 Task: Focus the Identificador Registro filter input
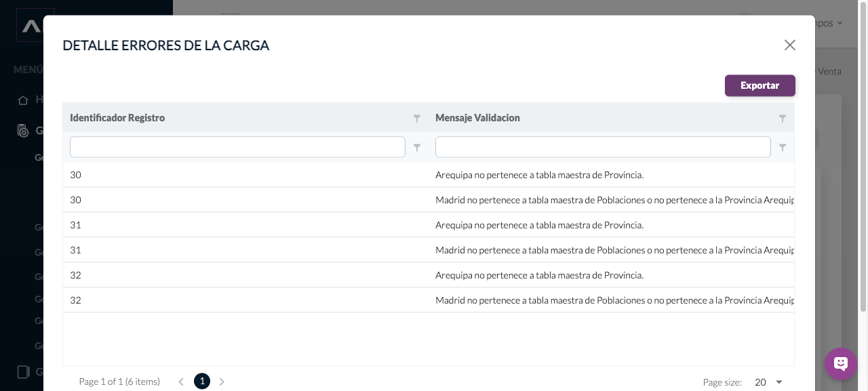tap(237, 147)
